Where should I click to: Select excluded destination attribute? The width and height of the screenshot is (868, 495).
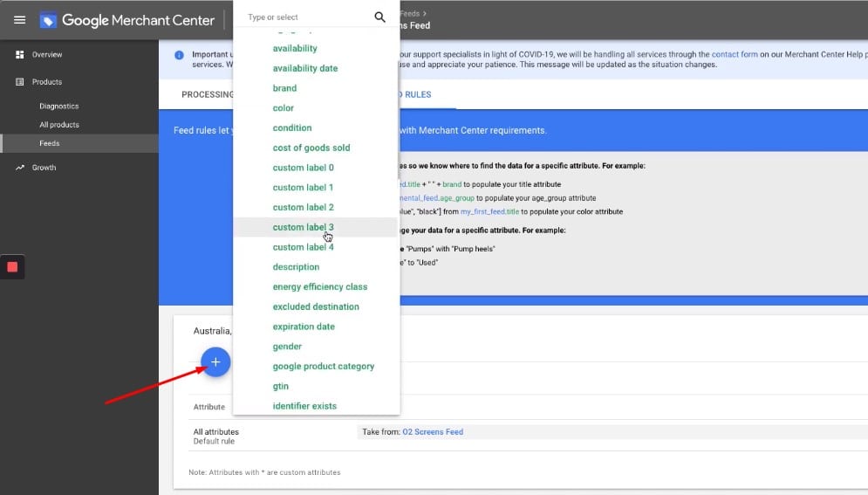(316, 306)
